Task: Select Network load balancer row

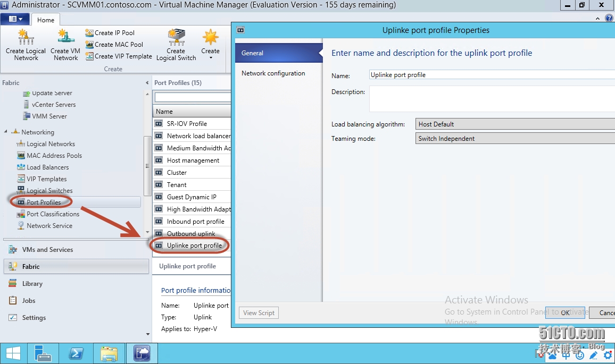Action: (x=192, y=136)
